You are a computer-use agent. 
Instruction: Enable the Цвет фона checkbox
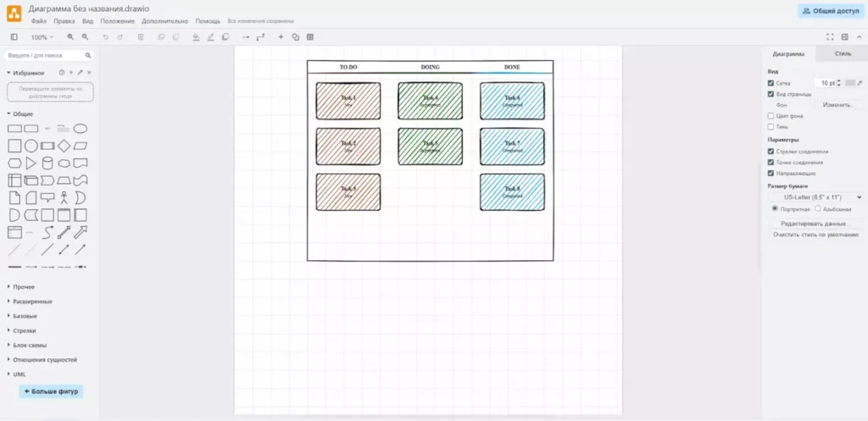click(x=771, y=116)
